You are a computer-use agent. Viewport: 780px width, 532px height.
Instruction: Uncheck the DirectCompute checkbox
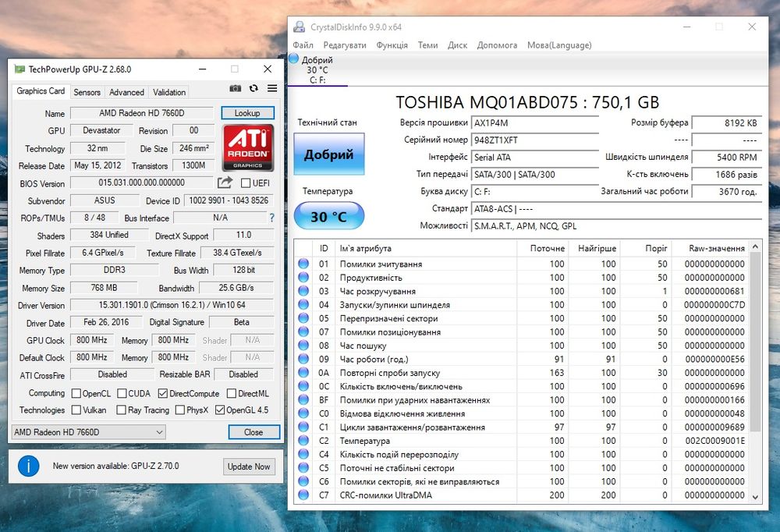[x=163, y=393]
